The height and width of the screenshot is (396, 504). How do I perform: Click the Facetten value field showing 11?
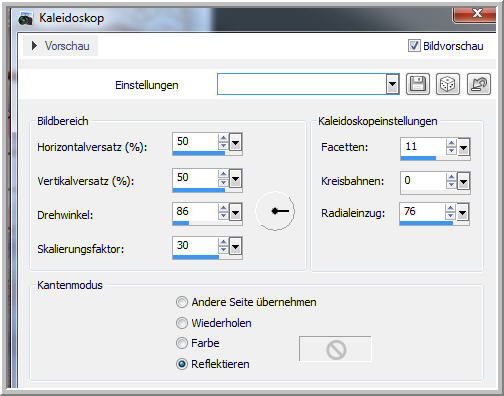(423, 147)
